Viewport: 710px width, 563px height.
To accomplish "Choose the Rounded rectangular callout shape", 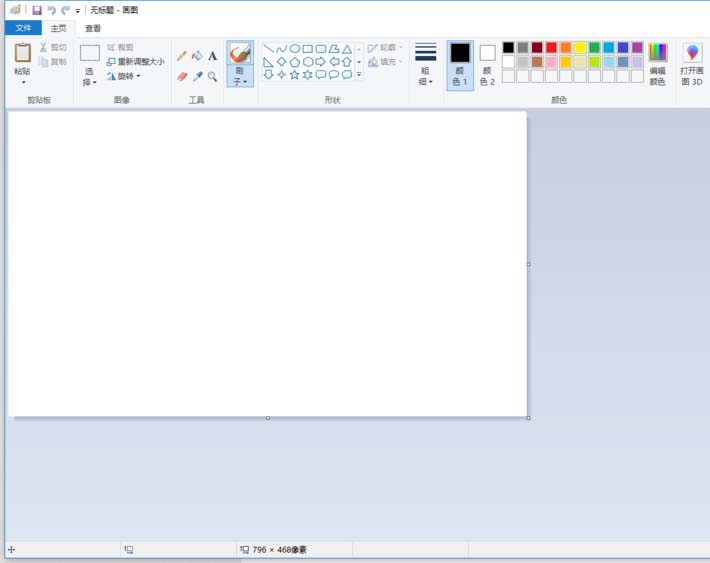I will pos(321,74).
